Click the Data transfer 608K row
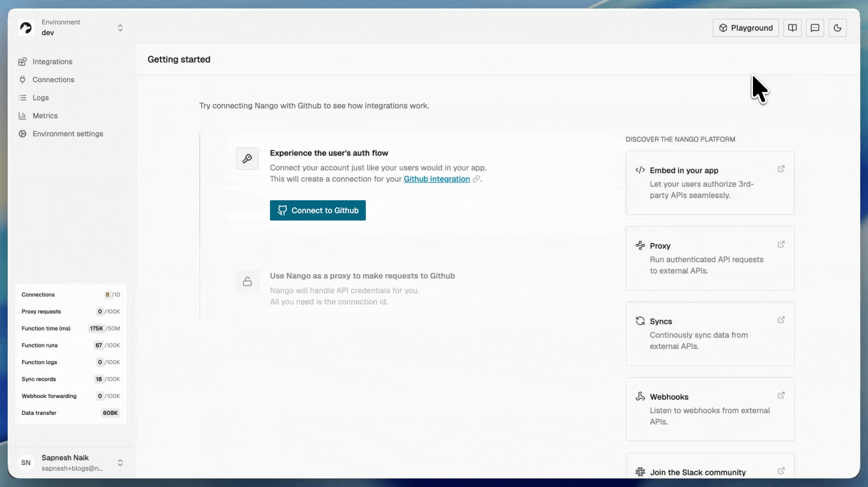 click(x=71, y=413)
